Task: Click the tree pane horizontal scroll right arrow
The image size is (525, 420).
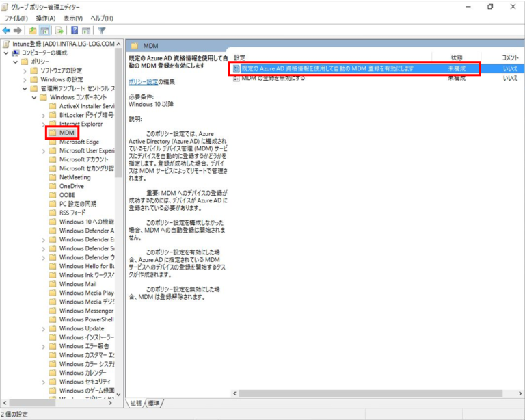Action: (111, 403)
